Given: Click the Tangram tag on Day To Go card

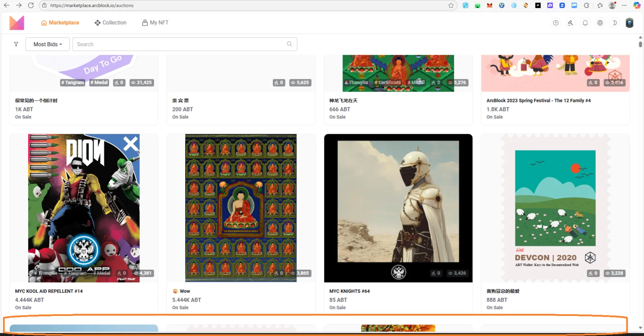Looking at the screenshot, I should pos(73,82).
